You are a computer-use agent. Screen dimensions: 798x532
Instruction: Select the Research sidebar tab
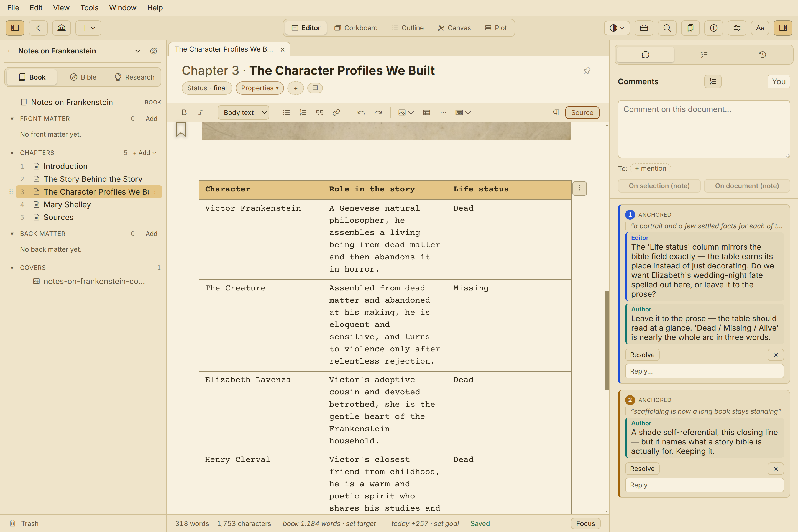134,77
